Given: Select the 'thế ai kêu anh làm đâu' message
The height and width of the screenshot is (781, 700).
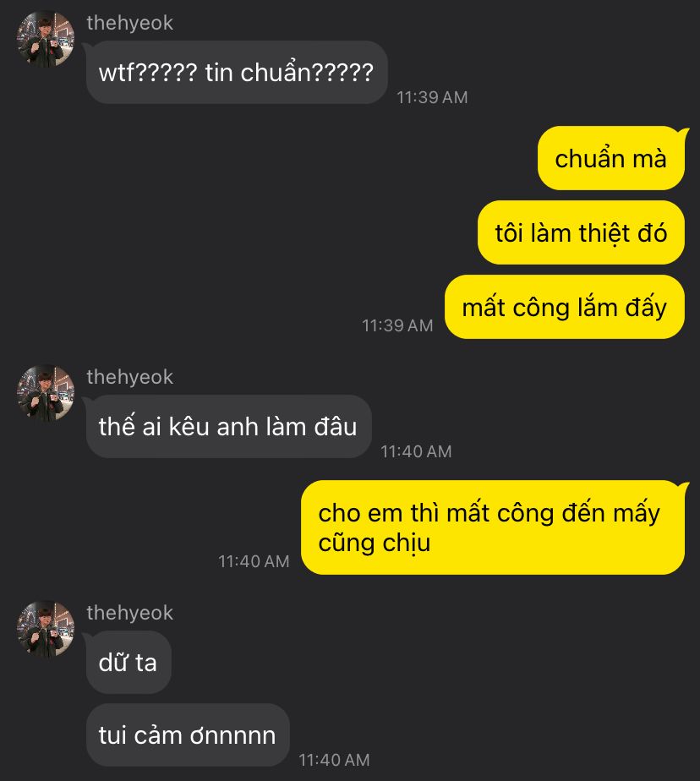Looking at the screenshot, I should [228, 426].
